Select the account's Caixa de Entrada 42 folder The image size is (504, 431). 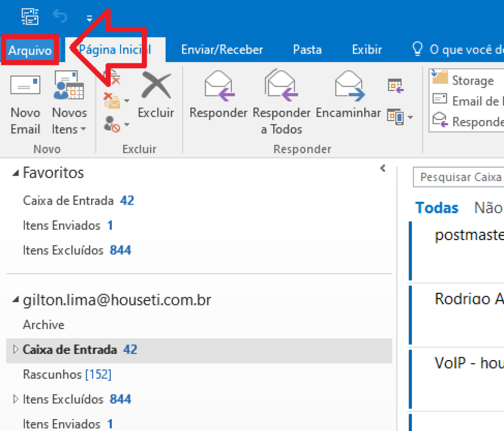click(199, 350)
